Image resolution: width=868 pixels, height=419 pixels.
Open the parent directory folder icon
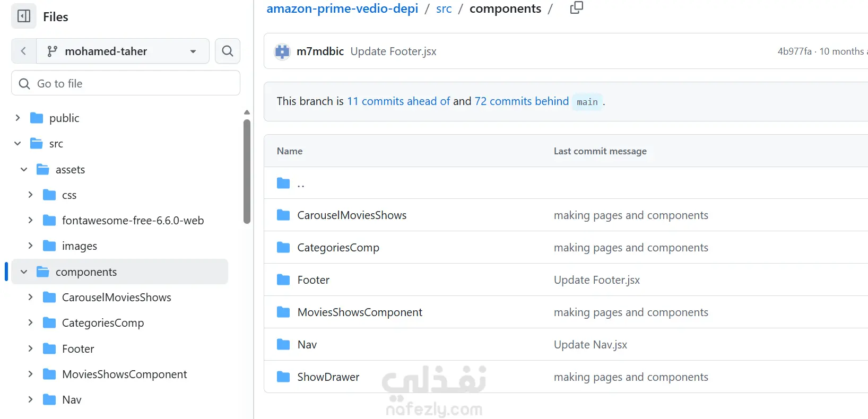(x=283, y=184)
